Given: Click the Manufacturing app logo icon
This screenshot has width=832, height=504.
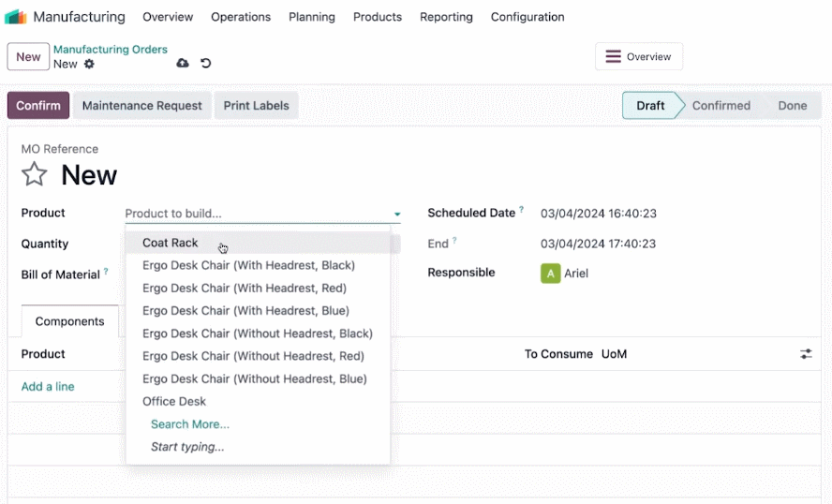Looking at the screenshot, I should coord(15,17).
